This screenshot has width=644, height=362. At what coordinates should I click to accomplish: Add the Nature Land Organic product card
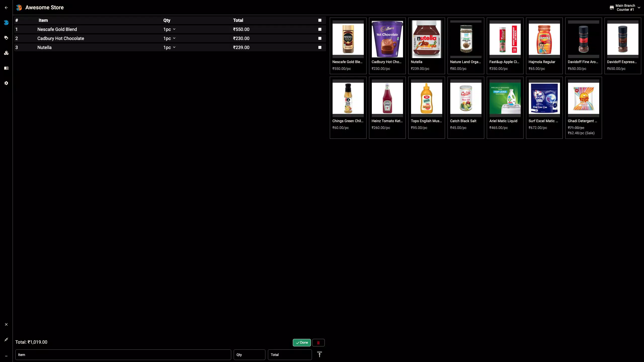tap(466, 46)
